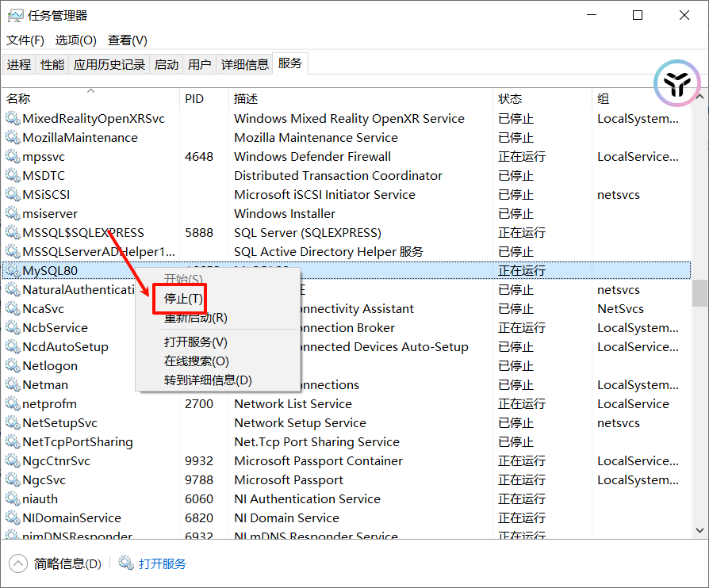This screenshot has width=709, height=588.
Task: Select the Windows Defender Firewall description
Action: click(312, 156)
